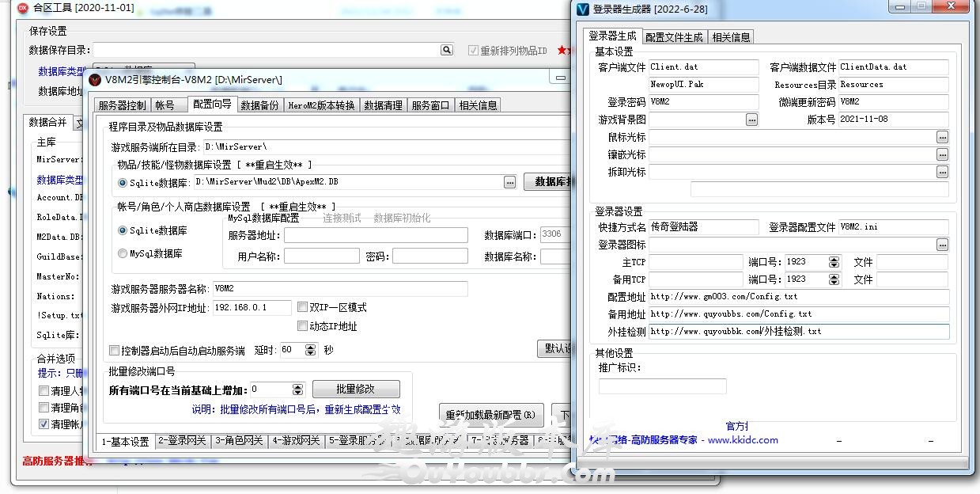Click the game server name input field
980x494 pixels.
pos(339,289)
